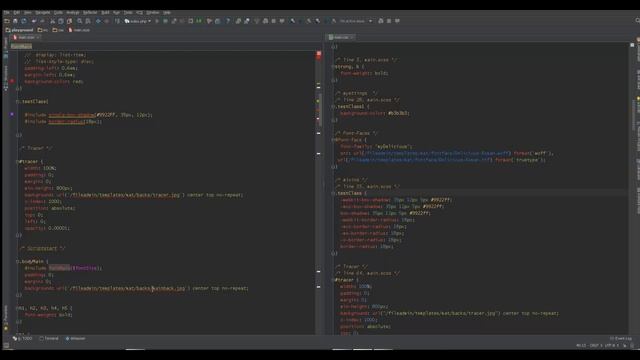This screenshot has width=640, height=360.
Task: Collapse the #tracer block in right editor
Action: 333,280
